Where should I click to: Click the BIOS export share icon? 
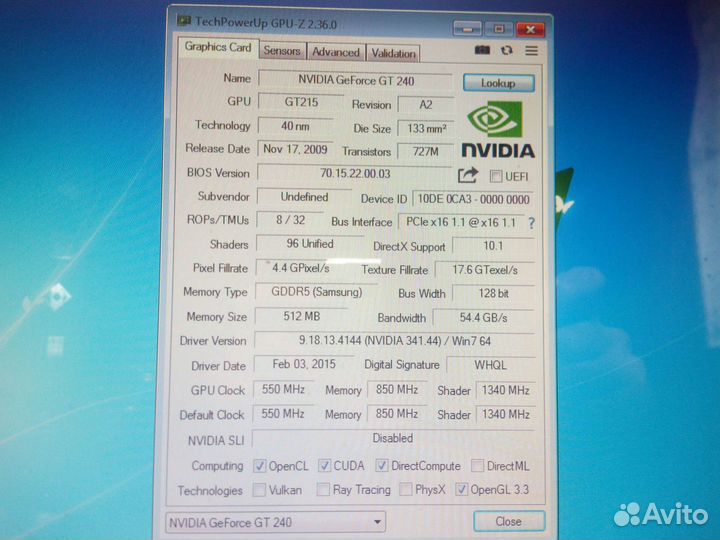468,175
